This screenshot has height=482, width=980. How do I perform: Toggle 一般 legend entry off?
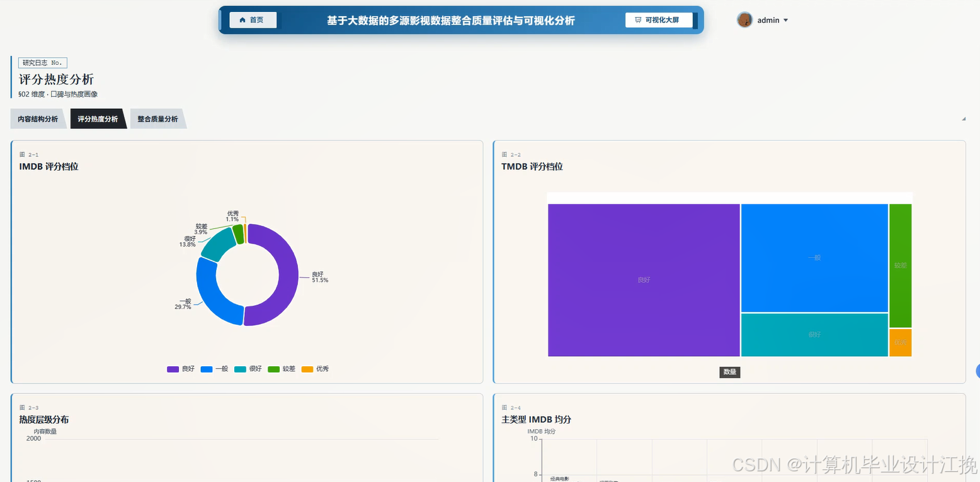214,369
